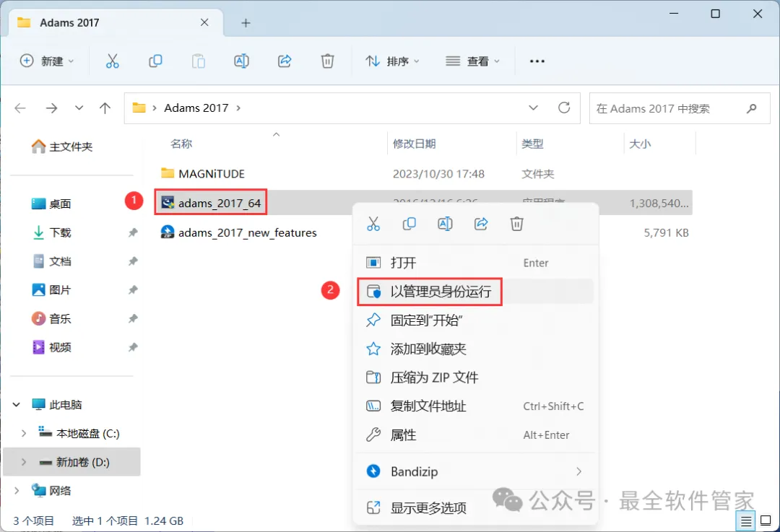The height and width of the screenshot is (532, 780).
Task: Switch to large icons view in status bar
Action: pos(766,521)
